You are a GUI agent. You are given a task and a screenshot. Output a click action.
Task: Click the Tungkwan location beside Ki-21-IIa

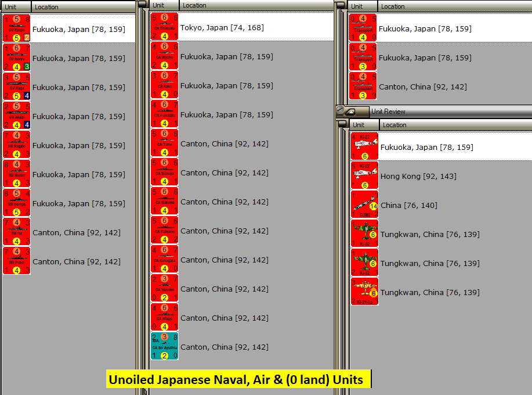tap(430, 292)
